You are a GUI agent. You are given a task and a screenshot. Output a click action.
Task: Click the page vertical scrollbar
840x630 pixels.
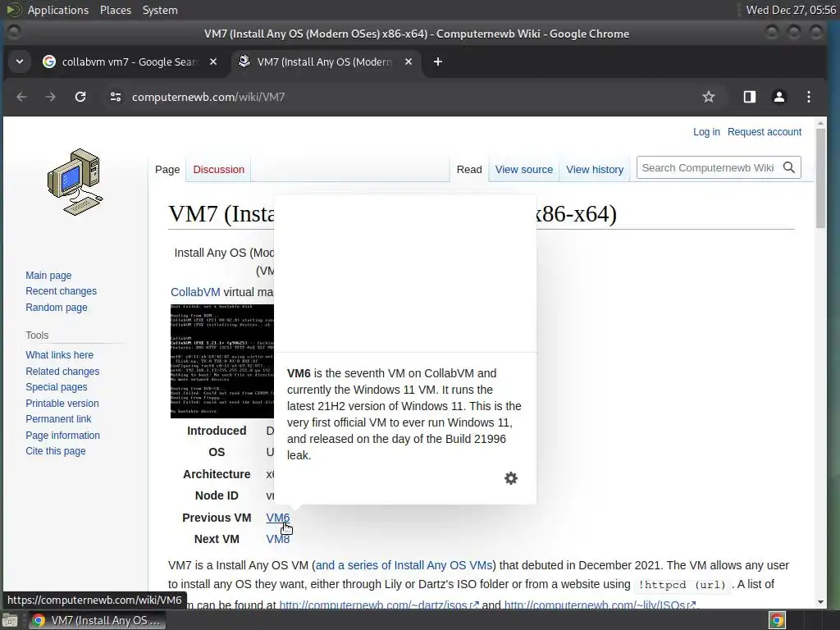click(x=820, y=177)
